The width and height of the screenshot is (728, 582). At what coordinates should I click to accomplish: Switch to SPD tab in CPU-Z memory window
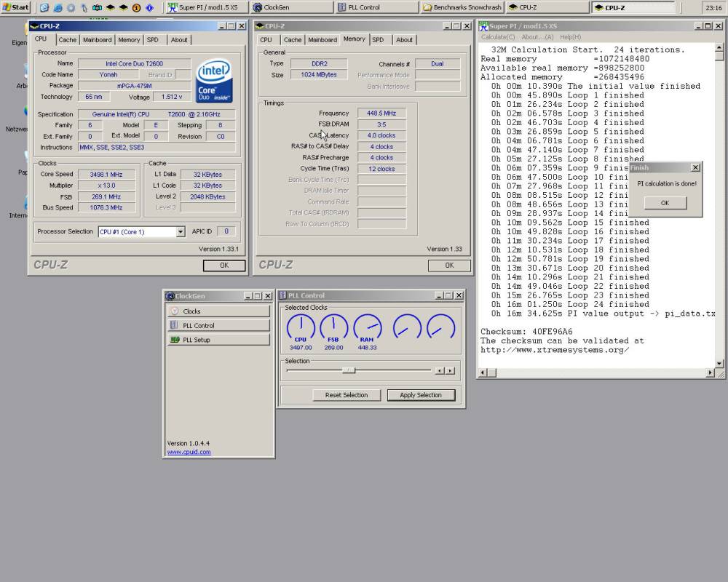(x=378, y=40)
